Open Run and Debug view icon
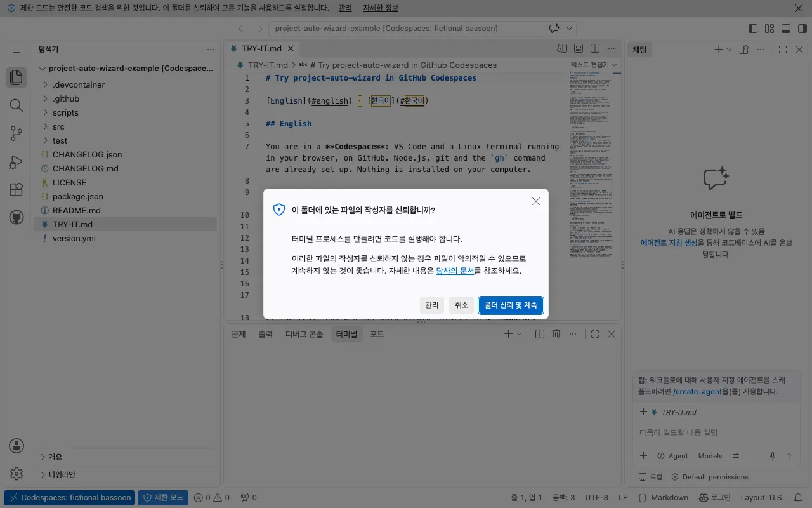 coord(16,161)
